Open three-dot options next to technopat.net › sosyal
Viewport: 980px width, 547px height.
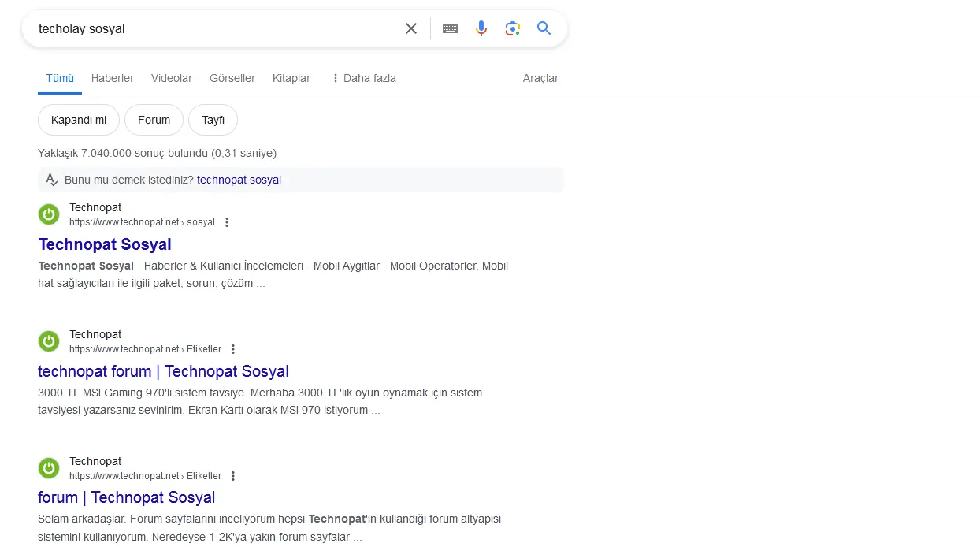click(x=227, y=222)
